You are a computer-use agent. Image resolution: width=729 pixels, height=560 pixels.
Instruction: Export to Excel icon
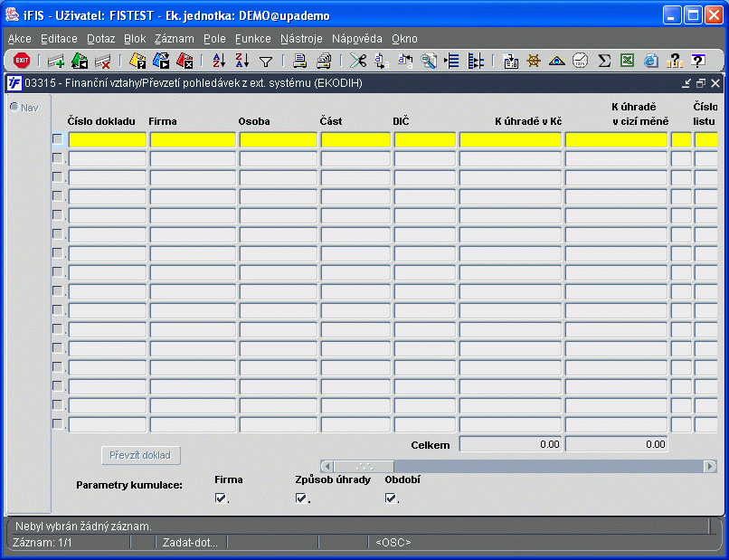coord(627,61)
